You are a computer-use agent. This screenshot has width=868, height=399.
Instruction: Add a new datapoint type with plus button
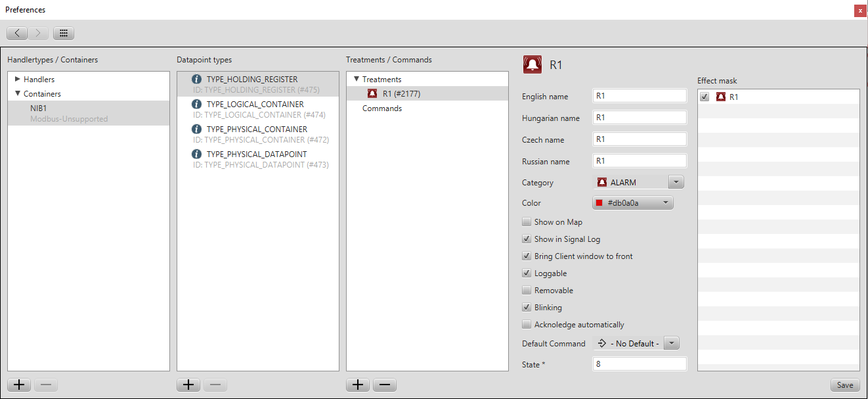click(x=188, y=385)
